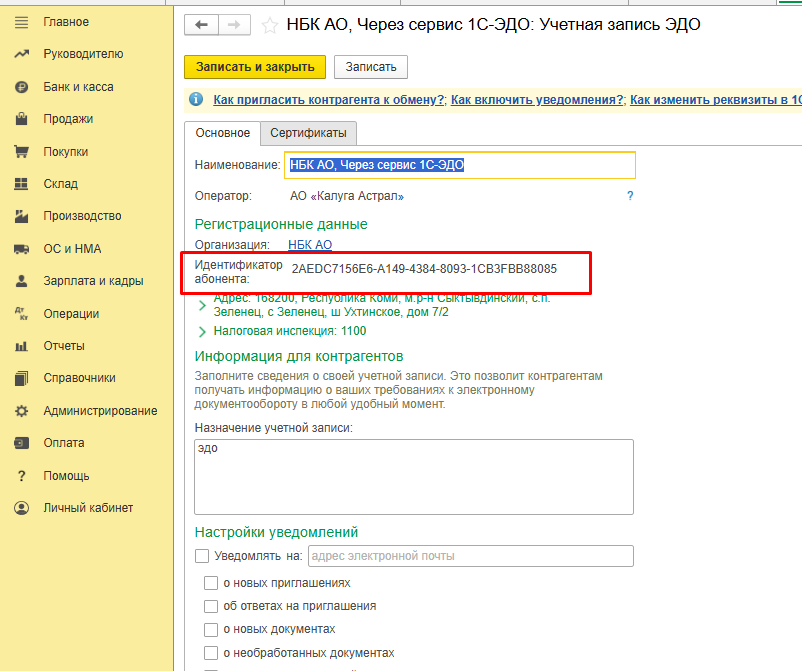
Task: Click the Операции Дт/Кт icon
Action: (21, 314)
